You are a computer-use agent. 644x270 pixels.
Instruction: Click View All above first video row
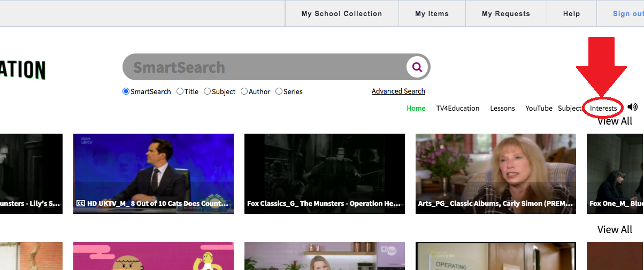(x=615, y=121)
